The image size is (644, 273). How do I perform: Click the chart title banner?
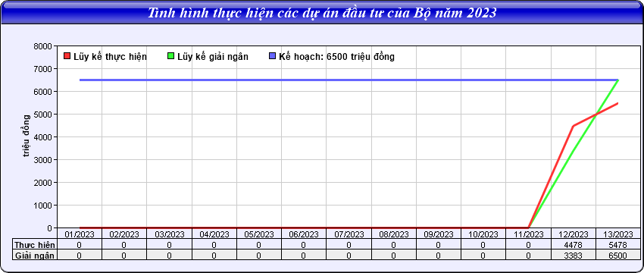[322, 13]
